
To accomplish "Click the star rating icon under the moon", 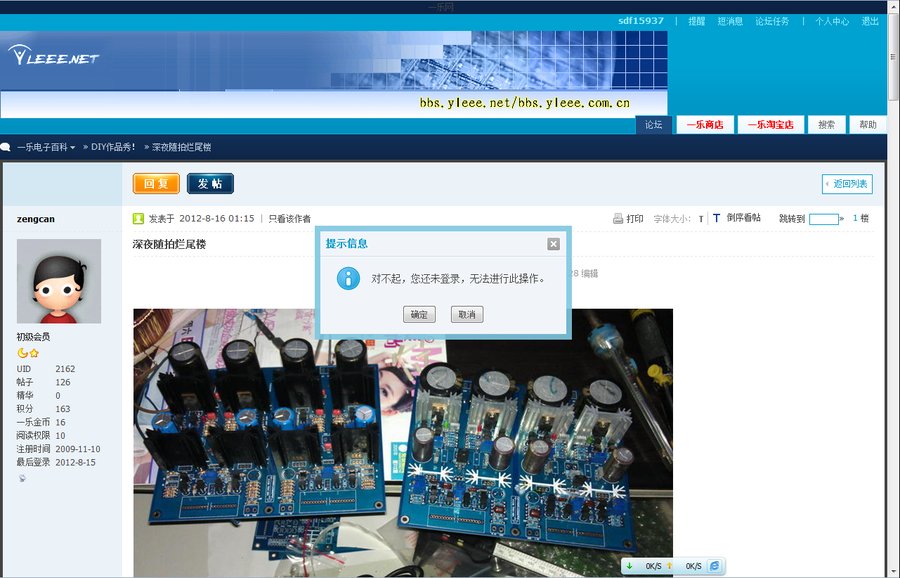I will point(33,352).
